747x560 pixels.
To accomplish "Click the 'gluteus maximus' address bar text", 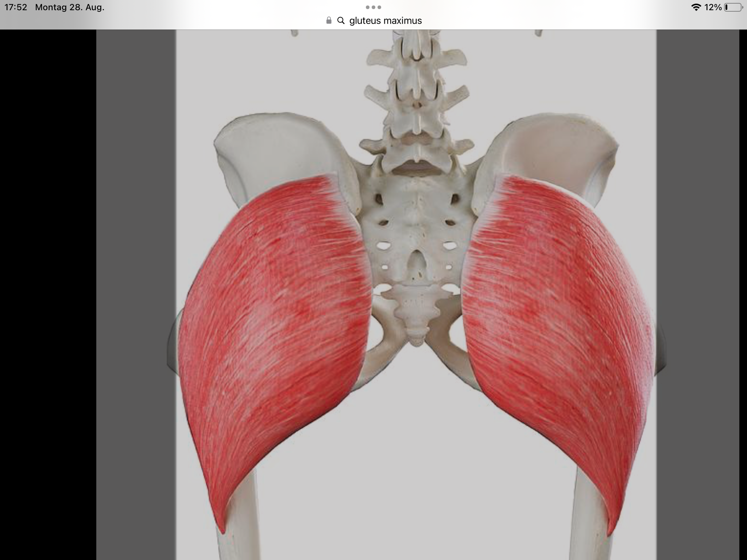I will [x=385, y=20].
